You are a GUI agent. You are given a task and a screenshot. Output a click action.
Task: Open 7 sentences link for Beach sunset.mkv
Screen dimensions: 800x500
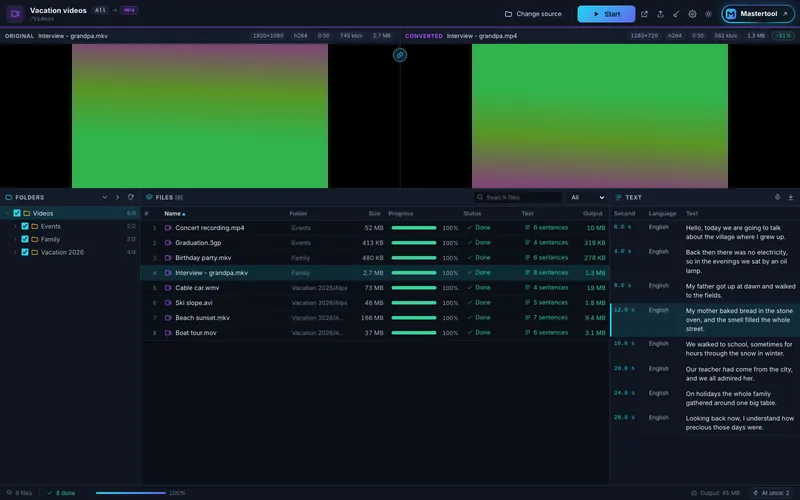546,317
